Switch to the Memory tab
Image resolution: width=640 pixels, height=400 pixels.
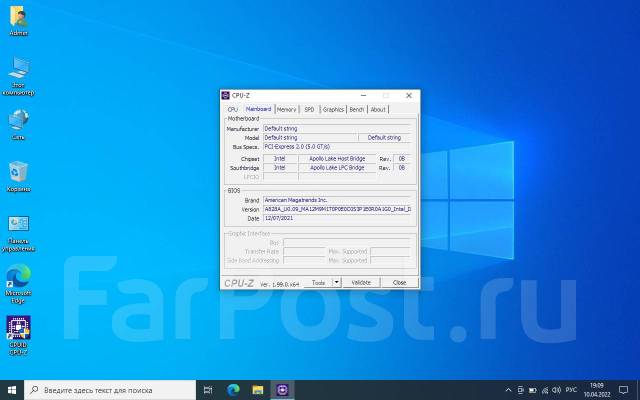286,109
